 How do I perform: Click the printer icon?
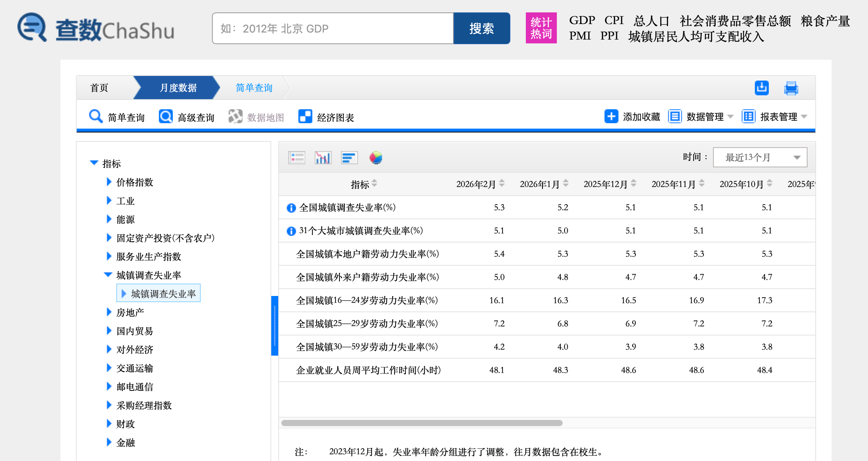click(x=791, y=88)
